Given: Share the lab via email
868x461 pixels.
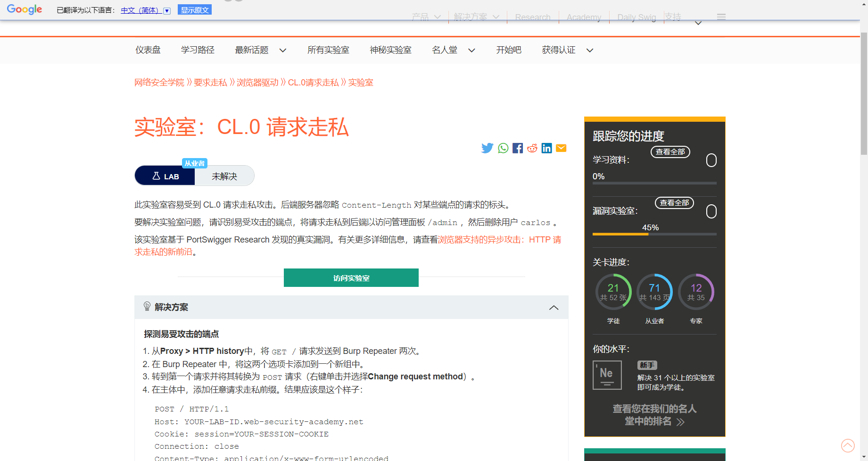Looking at the screenshot, I should (561, 148).
